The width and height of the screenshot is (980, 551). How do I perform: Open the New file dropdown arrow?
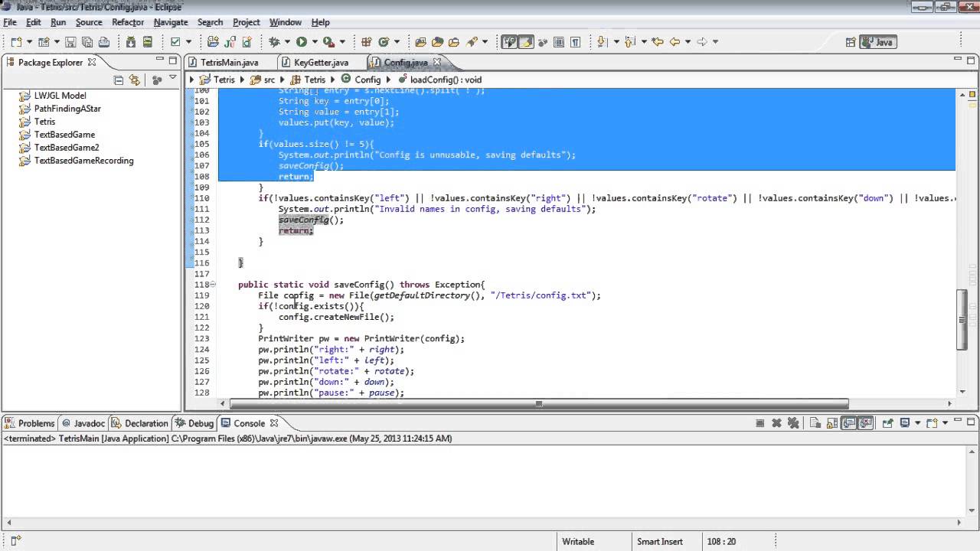29,42
